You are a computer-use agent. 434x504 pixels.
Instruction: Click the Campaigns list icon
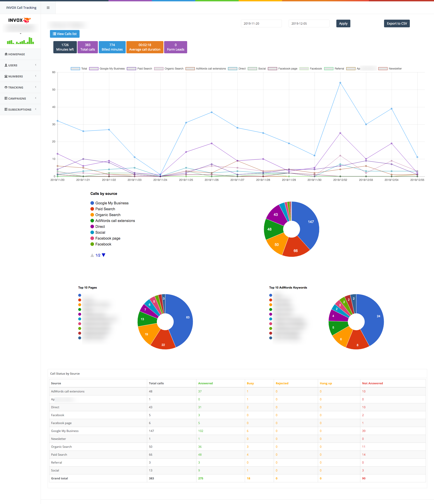click(6, 98)
